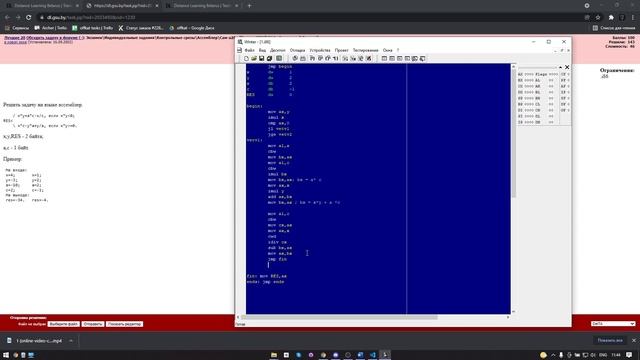This screenshot has height=360, width=640.
Task: Click the browser reload button
Action: point(29,18)
